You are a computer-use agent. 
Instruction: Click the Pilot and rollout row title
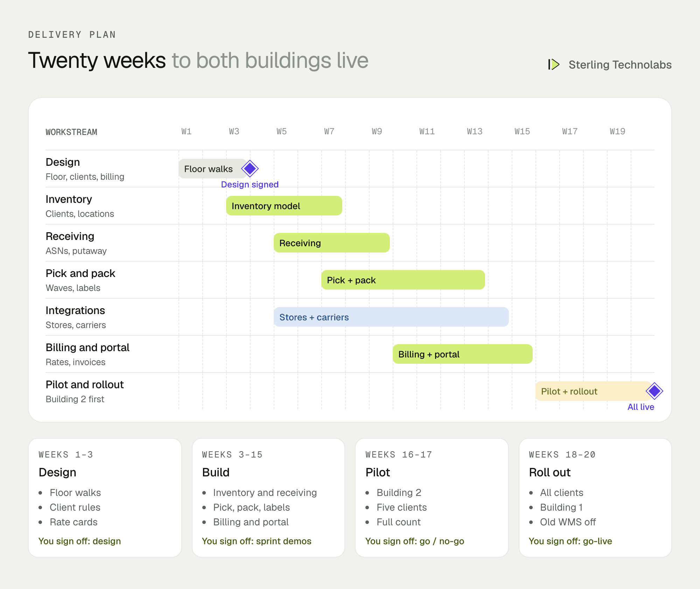85,385
